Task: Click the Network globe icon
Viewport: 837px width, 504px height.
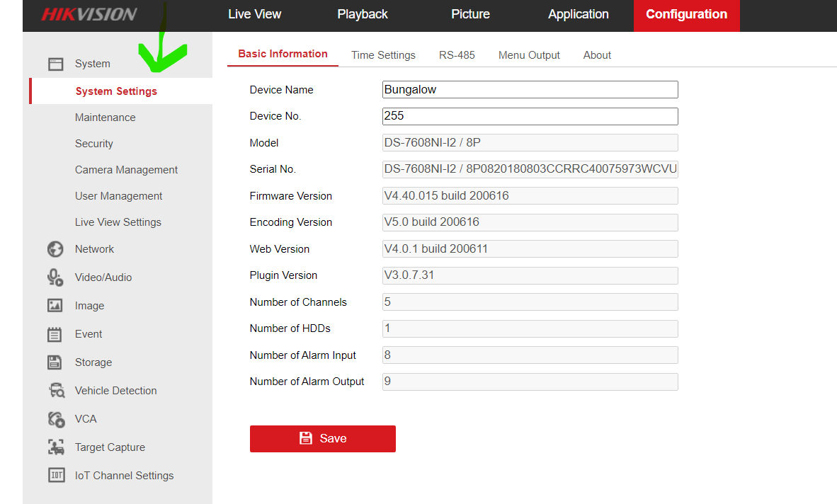Action: (x=55, y=249)
